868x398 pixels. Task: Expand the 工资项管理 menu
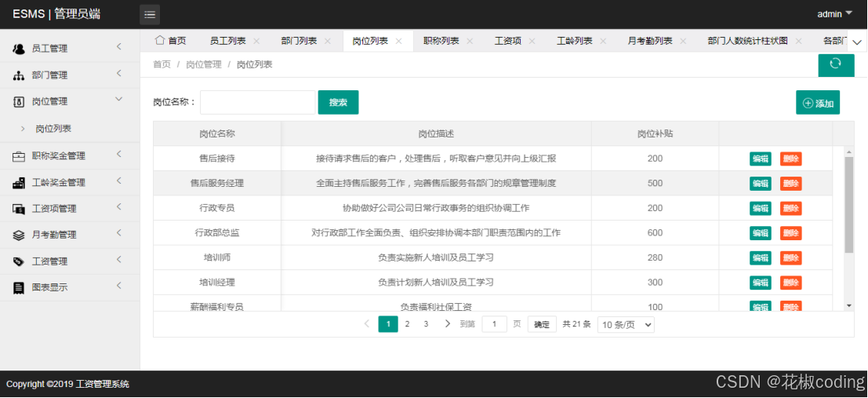tap(119, 207)
